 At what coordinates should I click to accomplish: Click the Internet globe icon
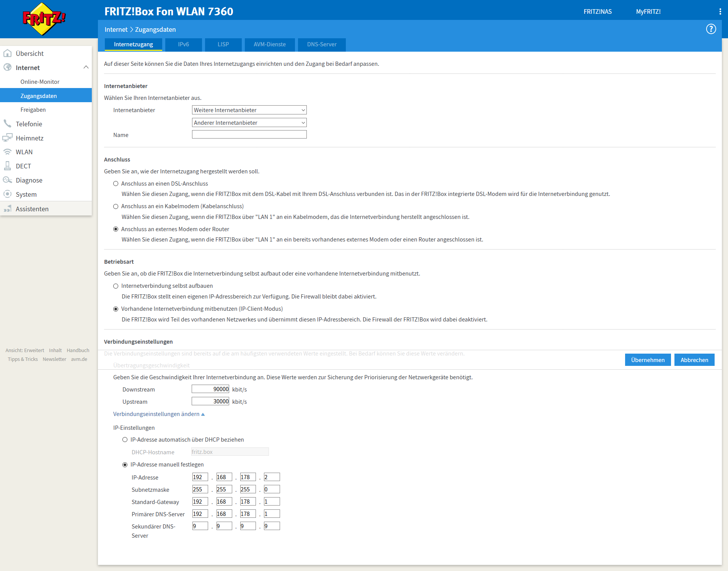(7, 67)
